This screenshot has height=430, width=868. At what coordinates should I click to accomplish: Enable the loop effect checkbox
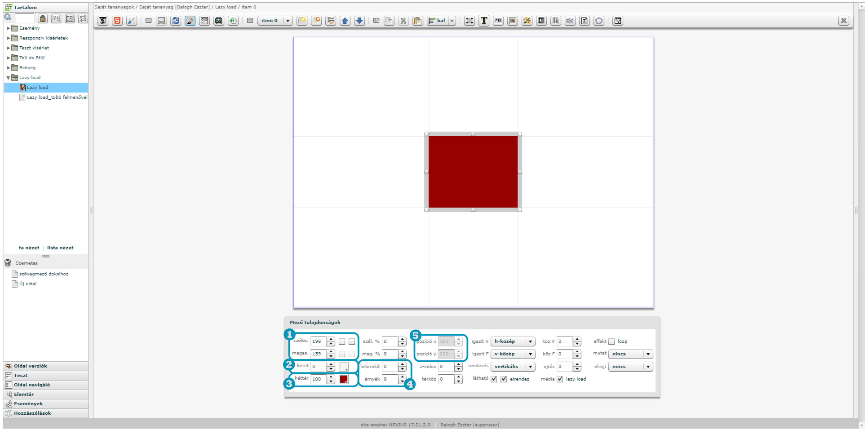(611, 341)
